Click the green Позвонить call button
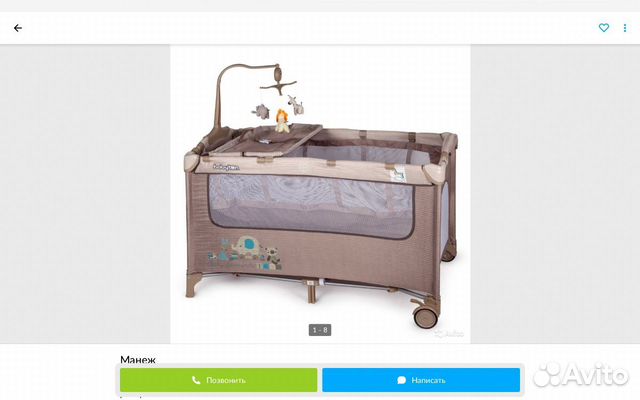Viewport: 640px width, 400px height. coord(218,380)
